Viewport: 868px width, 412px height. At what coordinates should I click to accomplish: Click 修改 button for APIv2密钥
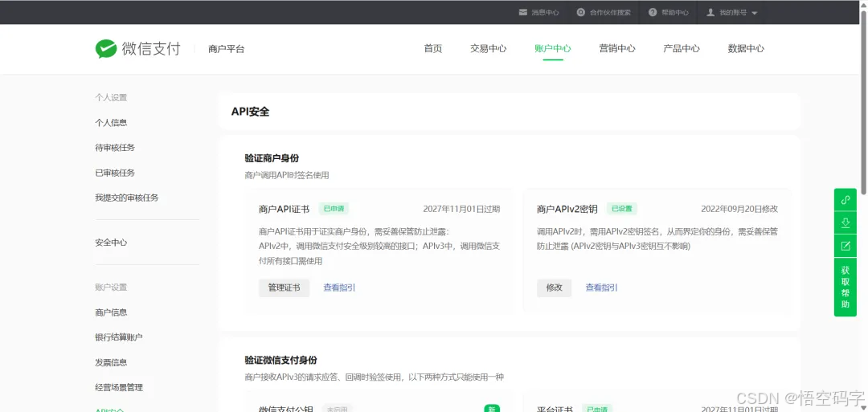click(554, 288)
